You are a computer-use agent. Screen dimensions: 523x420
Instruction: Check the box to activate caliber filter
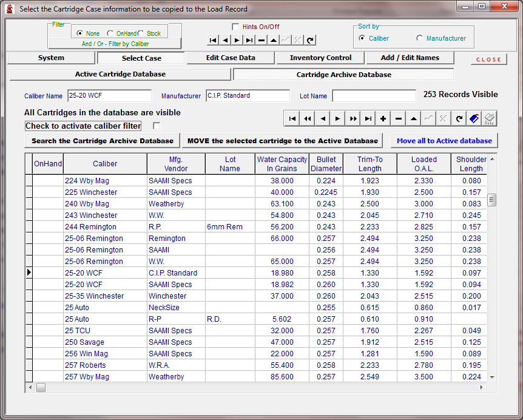157,126
